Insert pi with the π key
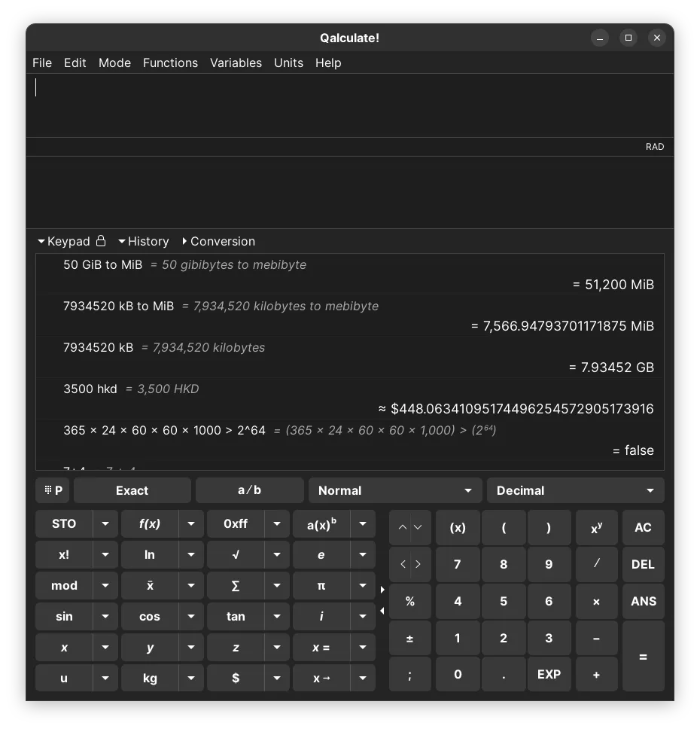This screenshot has width=700, height=729. [321, 585]
